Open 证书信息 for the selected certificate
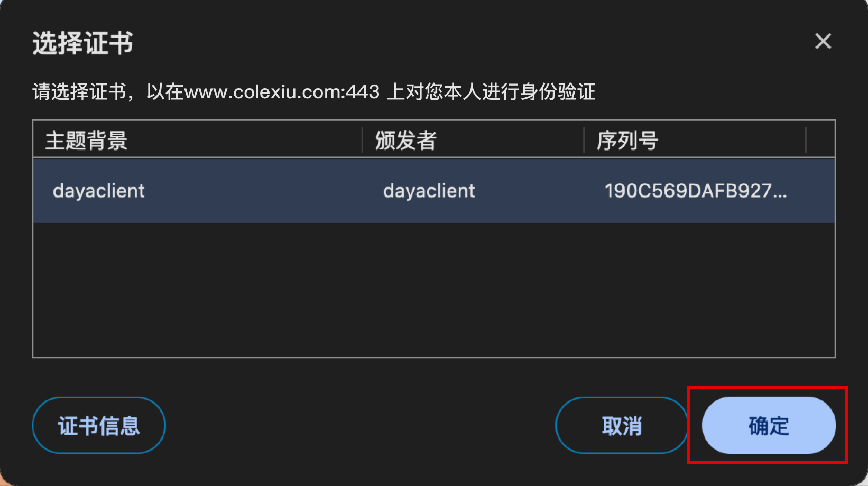Image resolution: width=868 pixels, height=486 pixels. point(99,425)
